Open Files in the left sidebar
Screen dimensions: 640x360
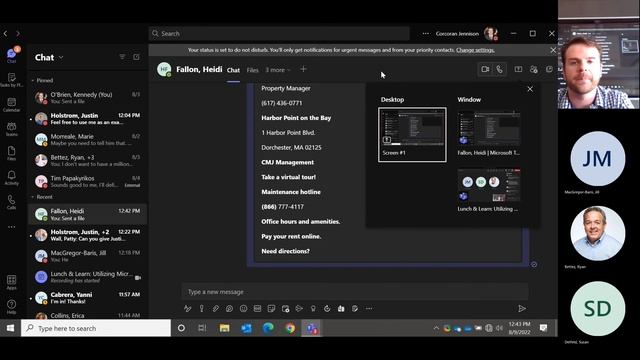coord(11,153)
